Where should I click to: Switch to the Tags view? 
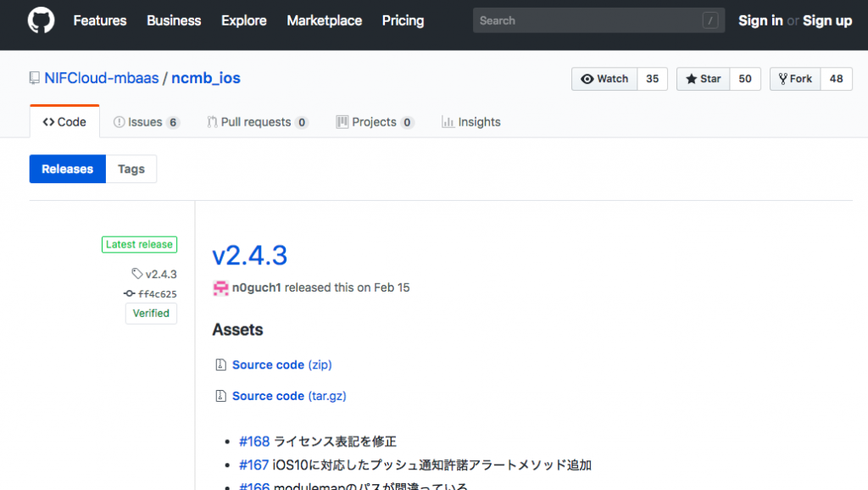coord(131,169)
